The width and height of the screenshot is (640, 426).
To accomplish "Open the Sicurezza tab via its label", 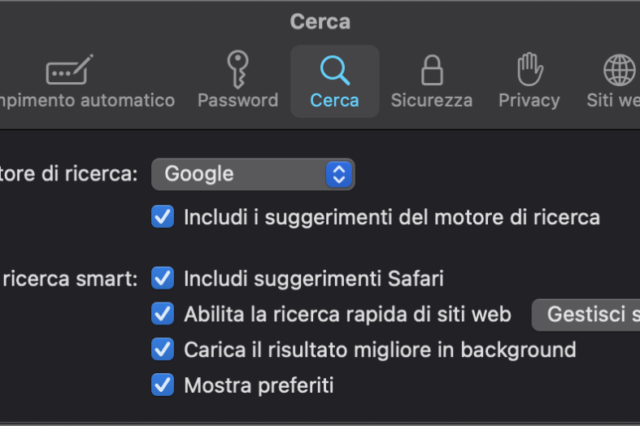I will pyautogui.click(x=432, y=101).
